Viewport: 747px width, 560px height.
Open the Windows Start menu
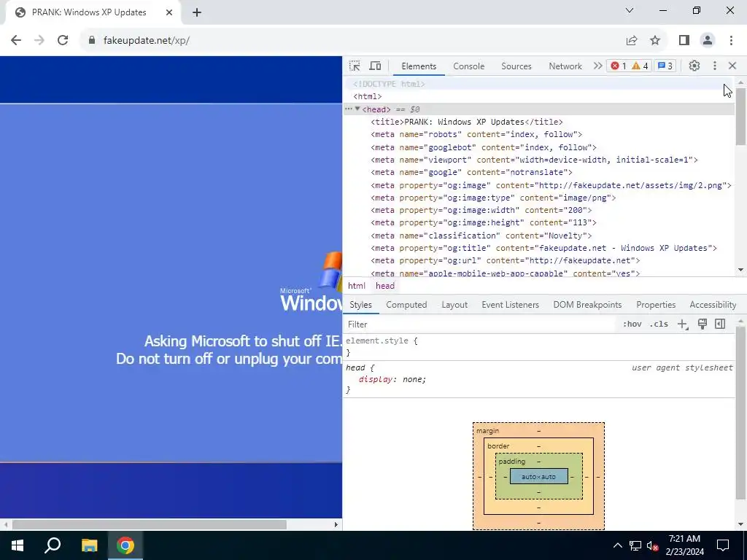click(x=18, y=545)
